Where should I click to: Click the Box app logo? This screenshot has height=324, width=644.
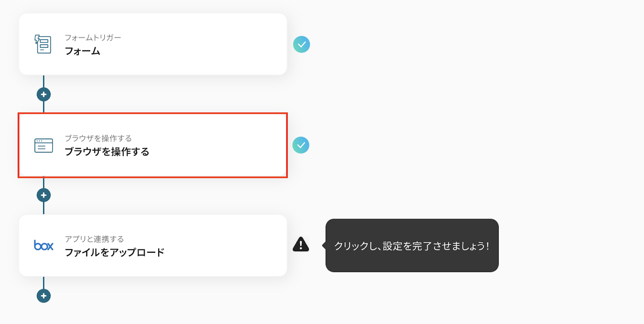tap(43, 245)
